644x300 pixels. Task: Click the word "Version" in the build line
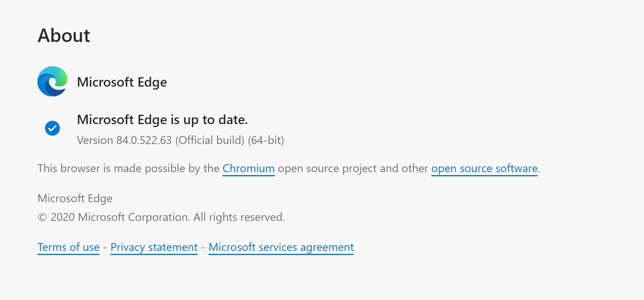click(x=95, y=140)
